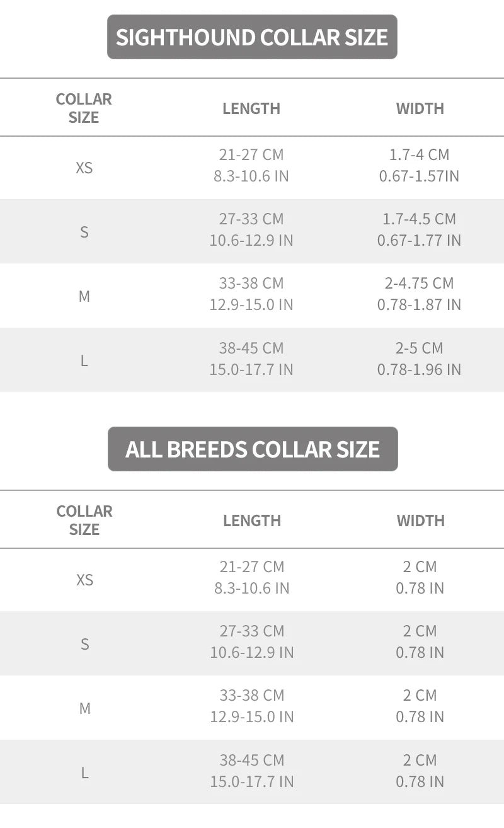Click the L size in the Sighthound table
This screenshot has width=504, height=828.
[84, 361]
